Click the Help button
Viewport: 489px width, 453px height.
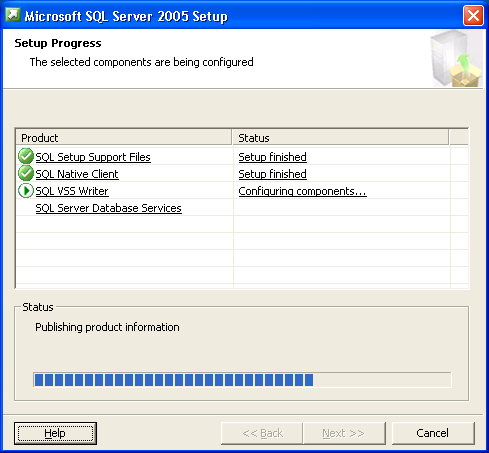pyautogui.click(x=55, y=433)
